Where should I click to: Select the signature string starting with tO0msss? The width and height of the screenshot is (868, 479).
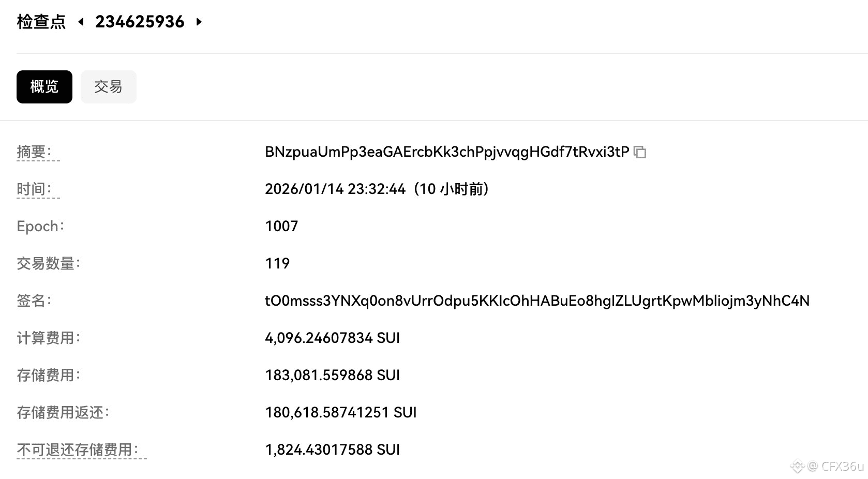tap(537, 301)
